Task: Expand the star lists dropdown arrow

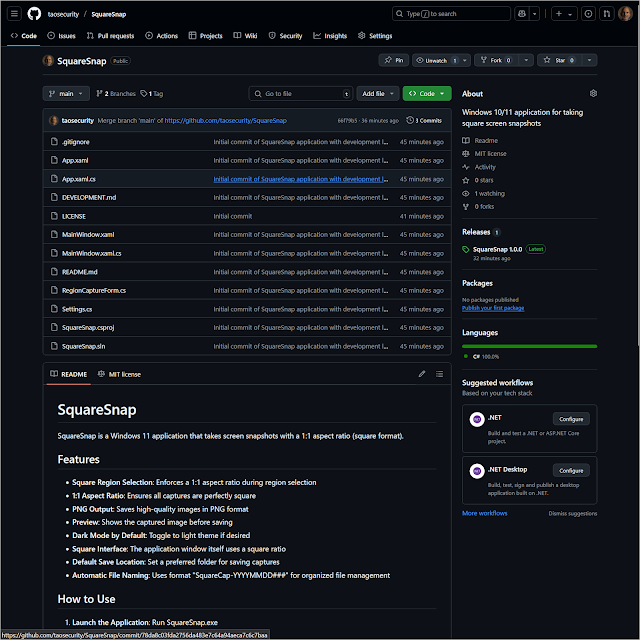Action: (589, 60)
